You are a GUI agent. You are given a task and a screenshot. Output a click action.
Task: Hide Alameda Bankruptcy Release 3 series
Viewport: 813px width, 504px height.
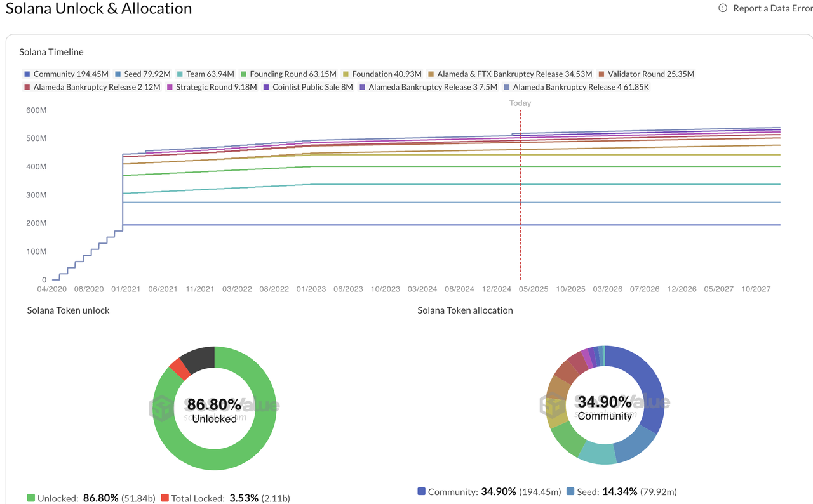(427, 87)
